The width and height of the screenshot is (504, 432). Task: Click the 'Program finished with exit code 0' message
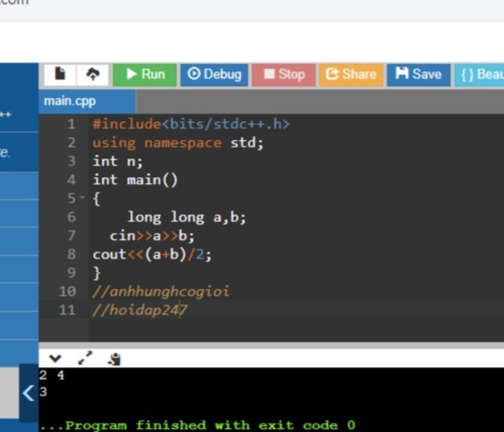coord(198,425)
